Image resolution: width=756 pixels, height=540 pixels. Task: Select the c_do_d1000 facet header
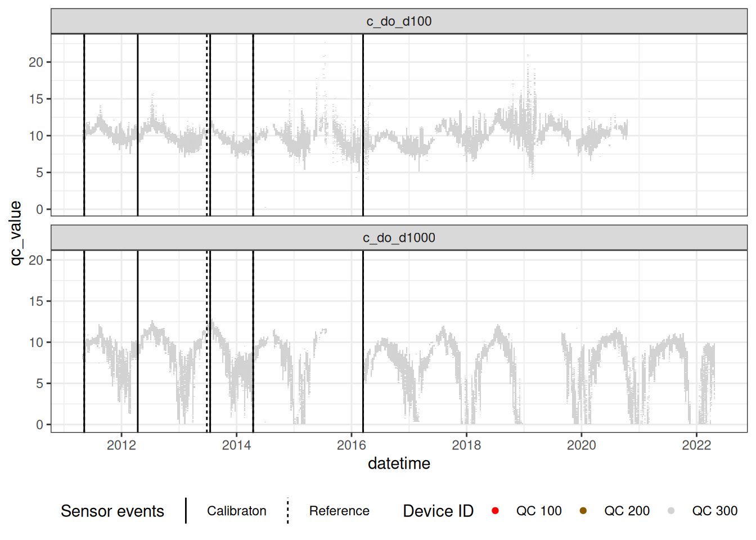(x=399, y=238)
